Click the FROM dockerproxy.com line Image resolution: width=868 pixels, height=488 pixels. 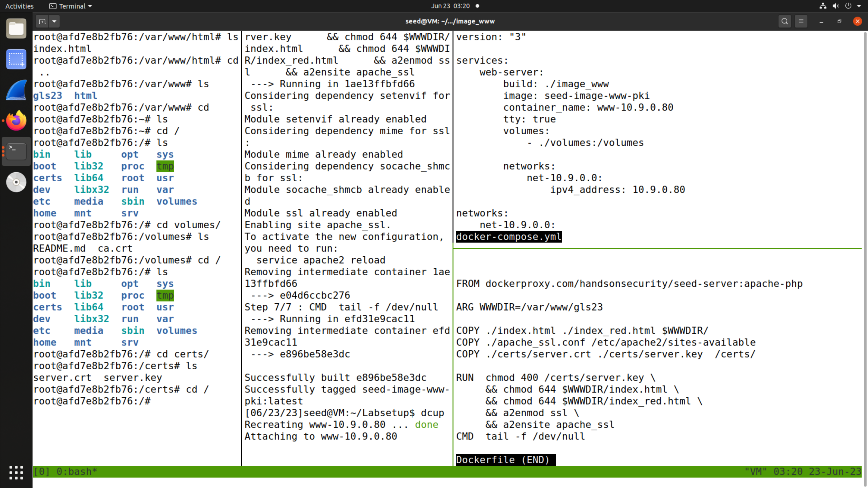629,283
